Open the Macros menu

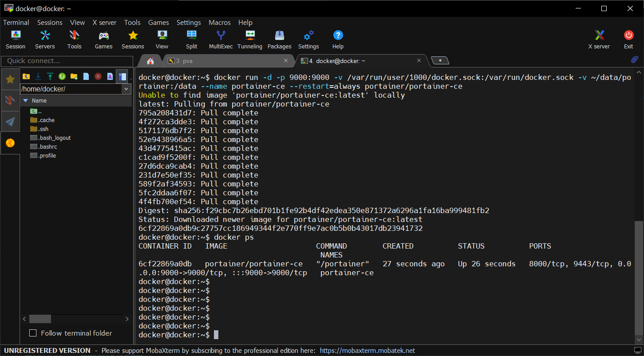(220, 23)
